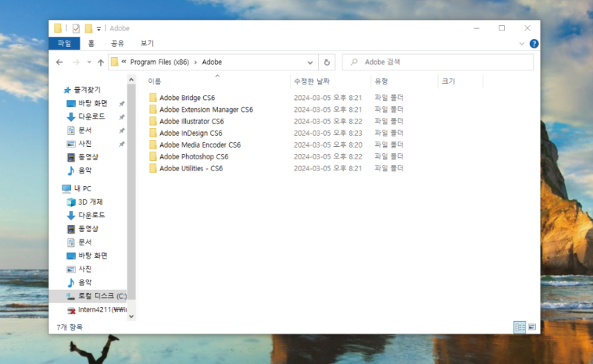
Task: Click Adobe InDesign CS6 date ending 8:23
Action: (x=328, y=133)
